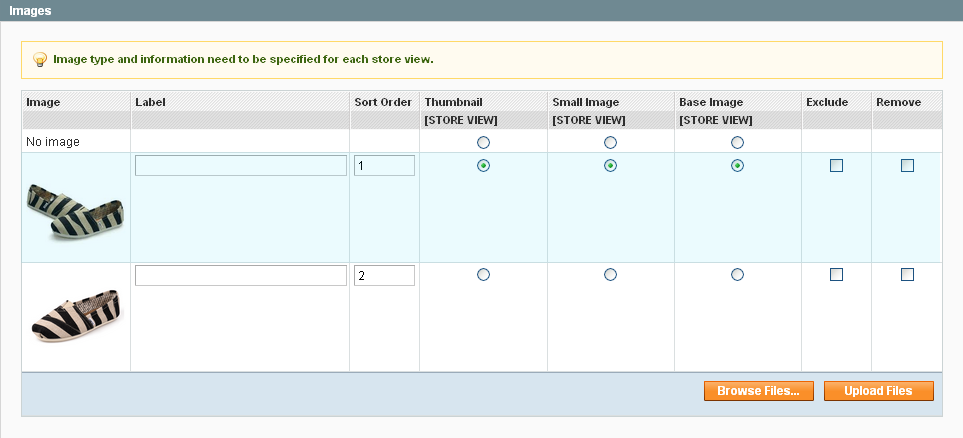Click Label field for green striped shoes

[240, 166]
